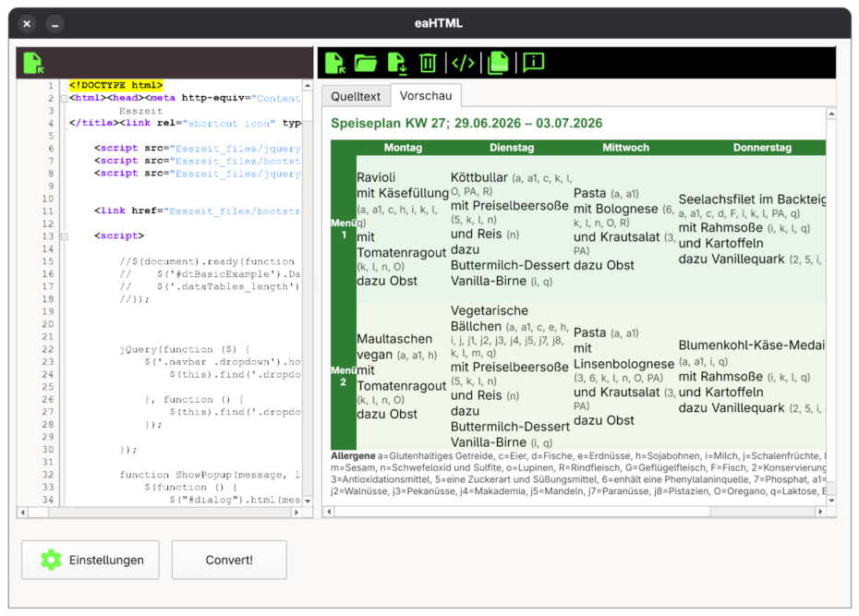
Task: Click the <script> tag on line 13
Action: point(119,236)
